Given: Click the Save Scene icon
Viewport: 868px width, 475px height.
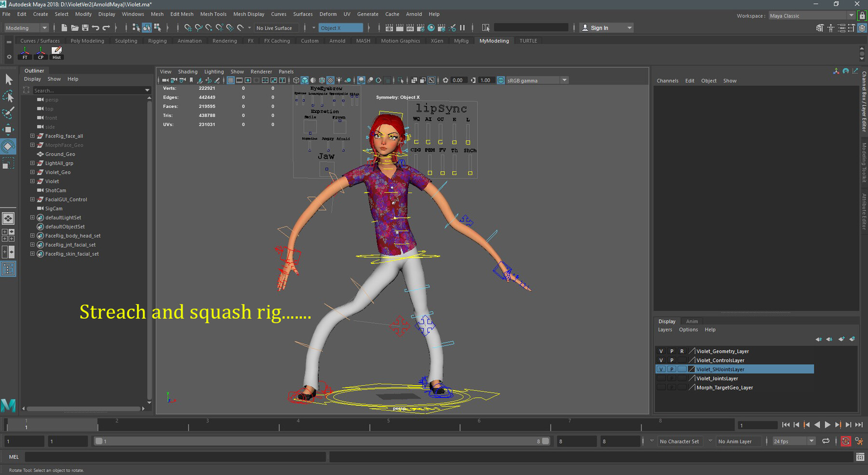Looking at the screenshot, I should [x=85, y=28].
